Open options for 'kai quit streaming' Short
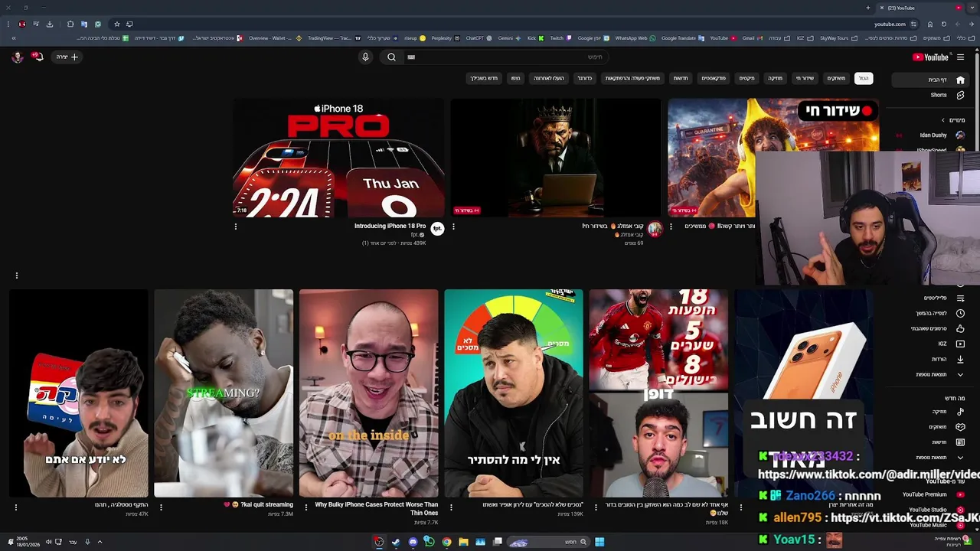This screenshot has height=551, width=980. [161, 507]
